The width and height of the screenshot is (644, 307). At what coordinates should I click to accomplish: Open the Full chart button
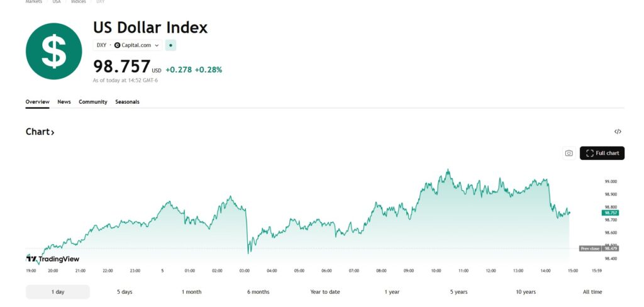tap(602, 153)
